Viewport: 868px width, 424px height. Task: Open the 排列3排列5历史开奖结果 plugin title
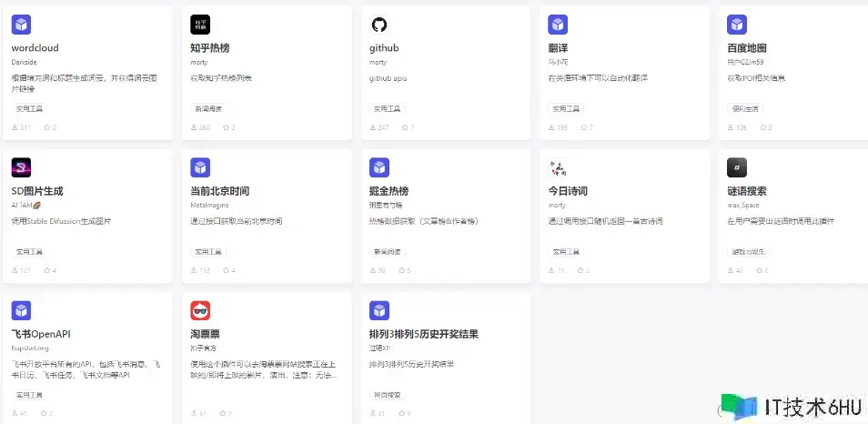423,334
